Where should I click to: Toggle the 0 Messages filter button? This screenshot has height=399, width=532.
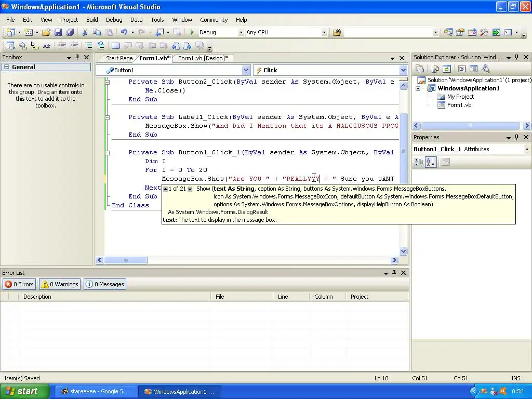[105, 284]
